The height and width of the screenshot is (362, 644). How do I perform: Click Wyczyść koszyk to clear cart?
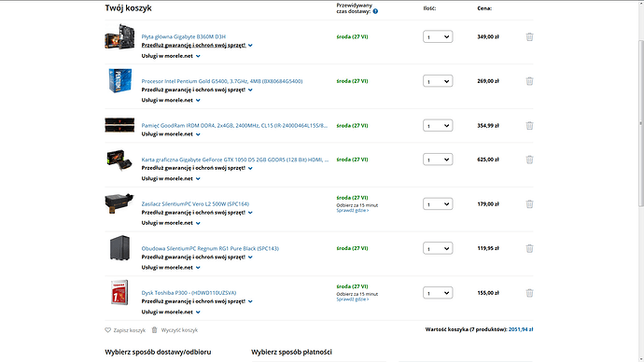pos(179,330)
